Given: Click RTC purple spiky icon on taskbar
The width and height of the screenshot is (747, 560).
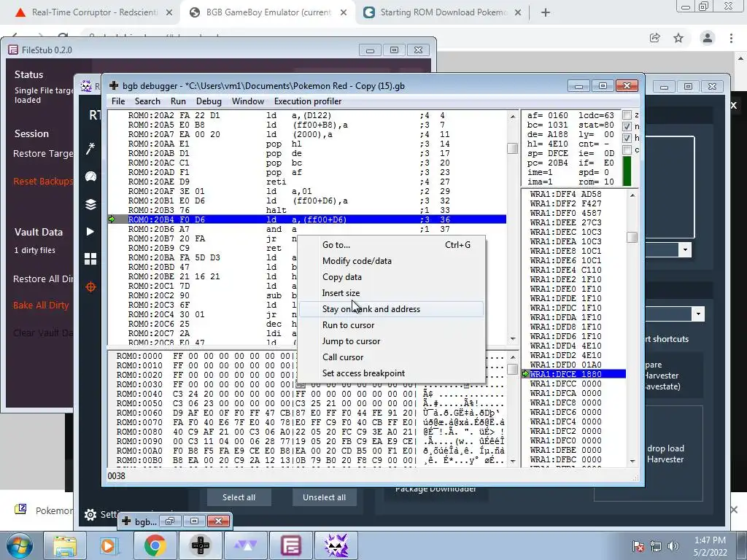Looking at the screenshot, I should click(x=336, y=545).
